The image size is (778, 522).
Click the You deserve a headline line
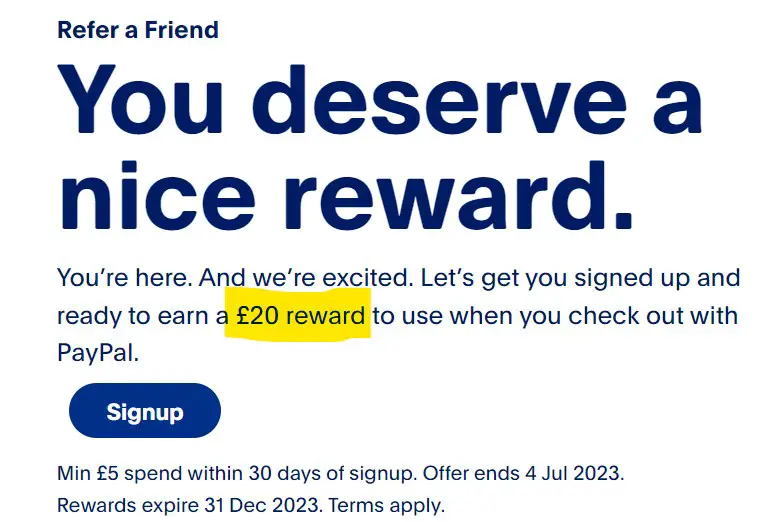tap(380, 100)
